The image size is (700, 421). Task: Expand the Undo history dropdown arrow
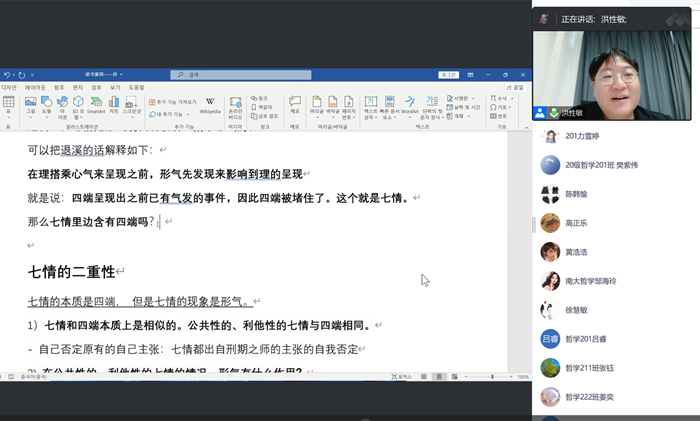[13, 75]
